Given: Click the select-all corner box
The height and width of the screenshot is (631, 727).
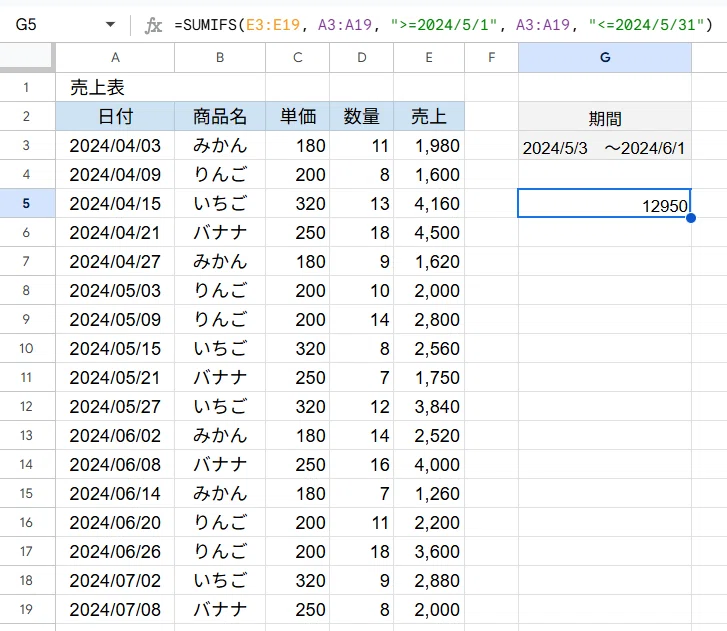Looking at the screenshot, I should pos(27,57).
